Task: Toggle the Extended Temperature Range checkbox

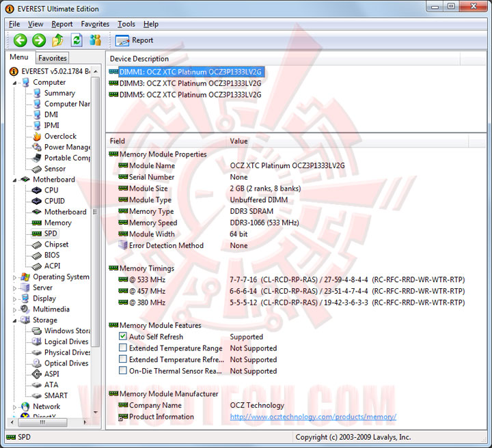Action: tap(123, 348)
